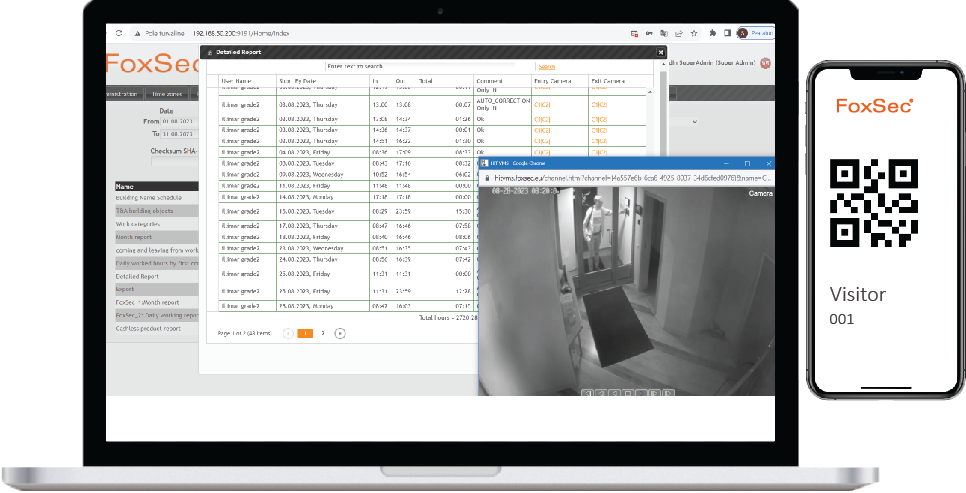Bookmark page using the star icon

point(694,33)
